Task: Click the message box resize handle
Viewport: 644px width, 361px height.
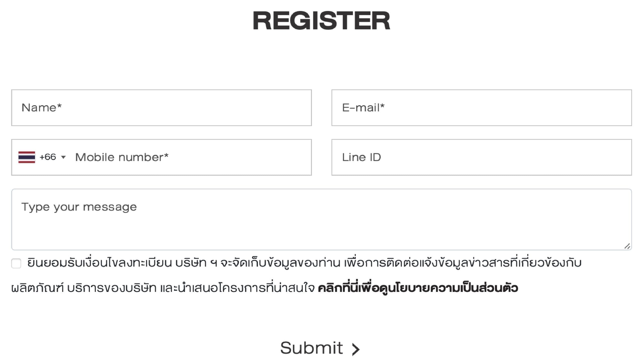Action: point(627,246)
